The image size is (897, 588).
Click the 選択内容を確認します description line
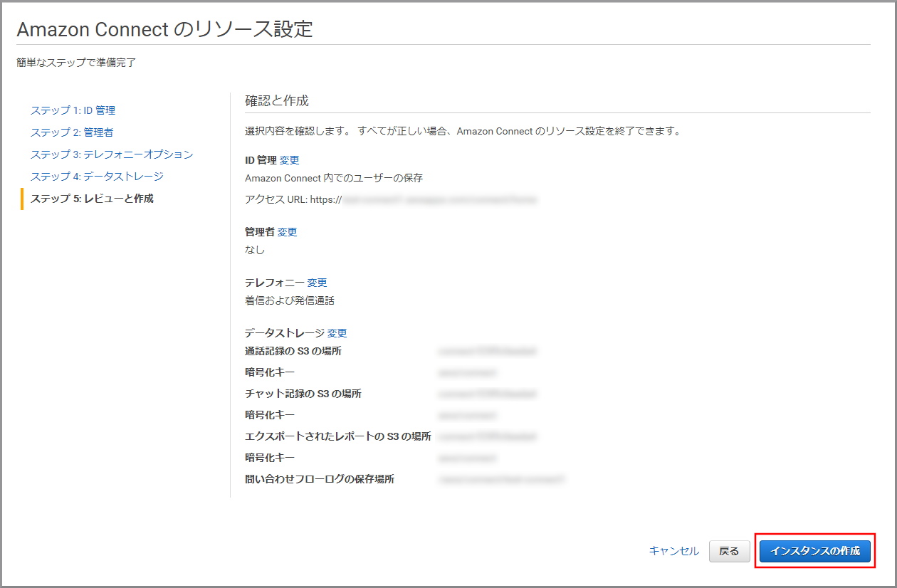(463, 132)
